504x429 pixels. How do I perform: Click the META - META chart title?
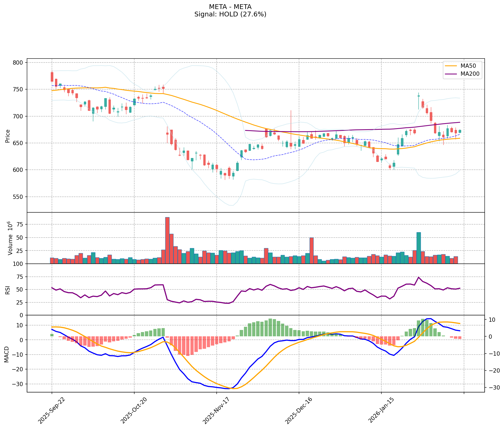click(x=230, y=7)
